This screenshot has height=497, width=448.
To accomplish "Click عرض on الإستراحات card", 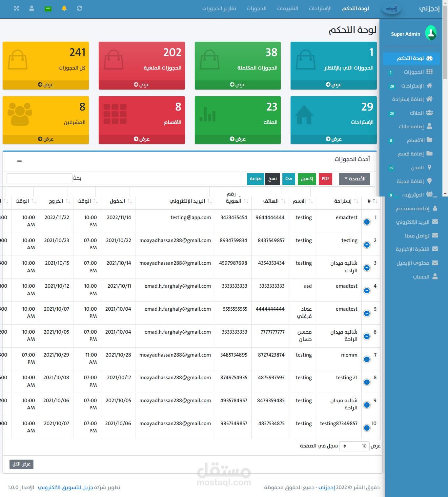I will (x=334, y=139).
